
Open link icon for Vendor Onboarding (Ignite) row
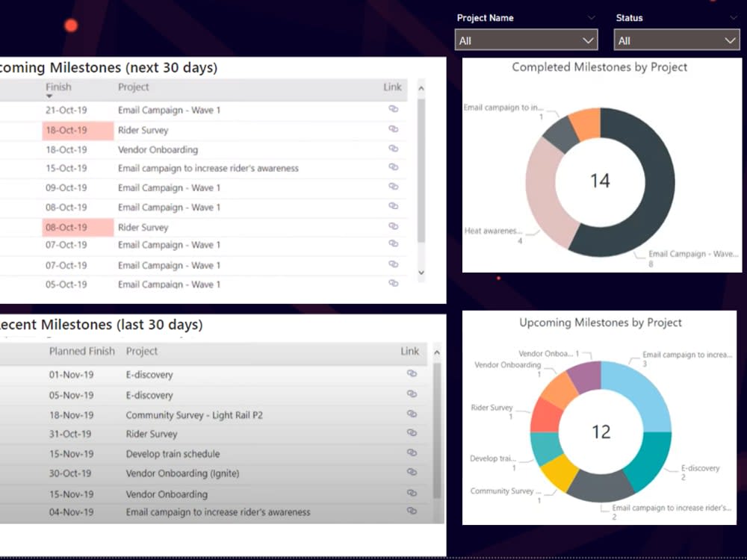click(412, 473)
